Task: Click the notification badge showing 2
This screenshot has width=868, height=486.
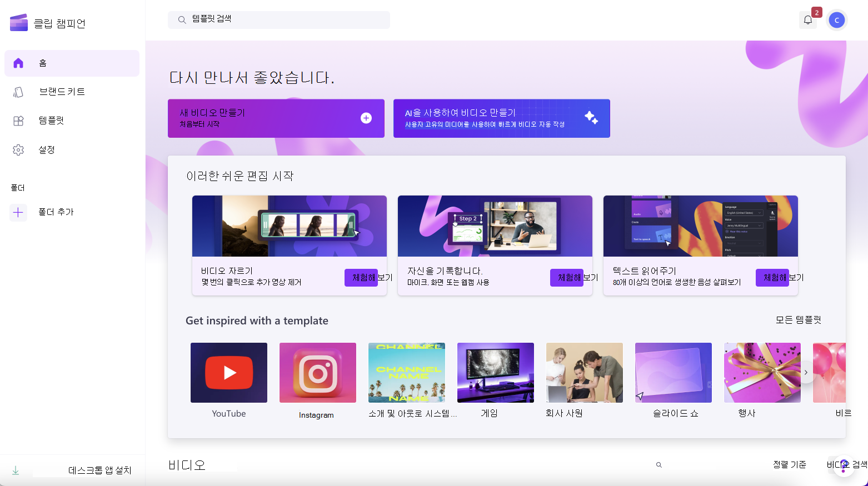Action: [x=816, y=12]
